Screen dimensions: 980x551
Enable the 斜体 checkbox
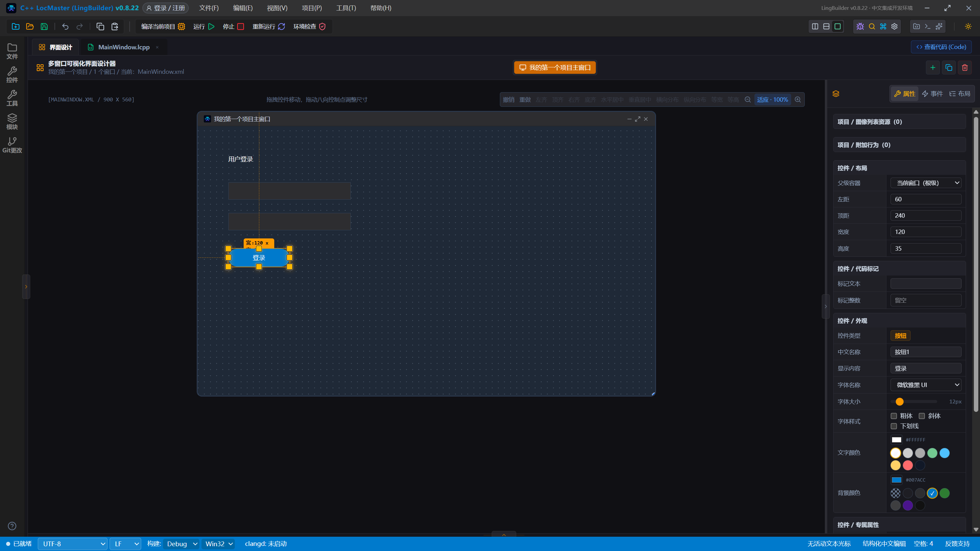tap(922, 416)
